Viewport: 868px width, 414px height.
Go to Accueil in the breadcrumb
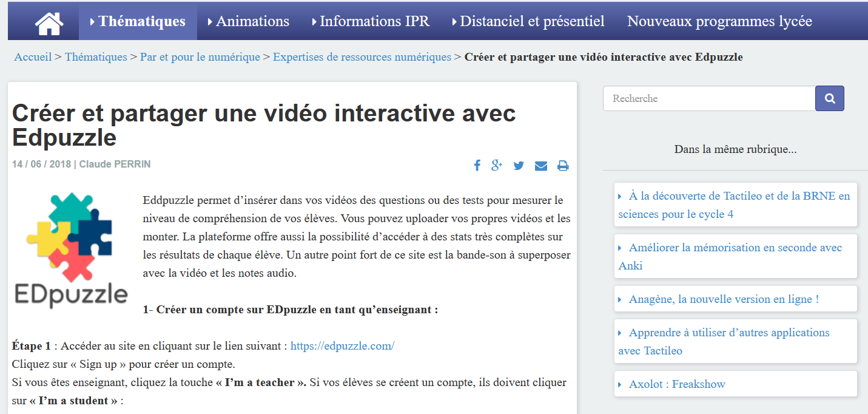click(33, 57)
